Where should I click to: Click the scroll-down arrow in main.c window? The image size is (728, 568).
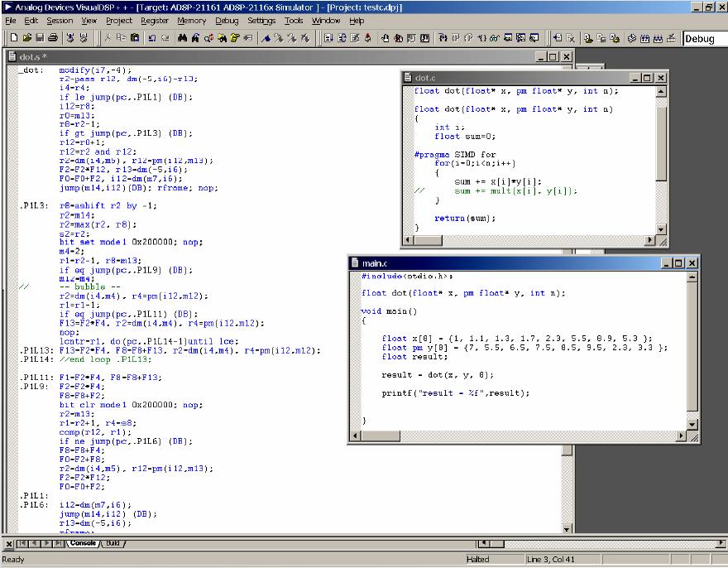click(x=692, y=425)
